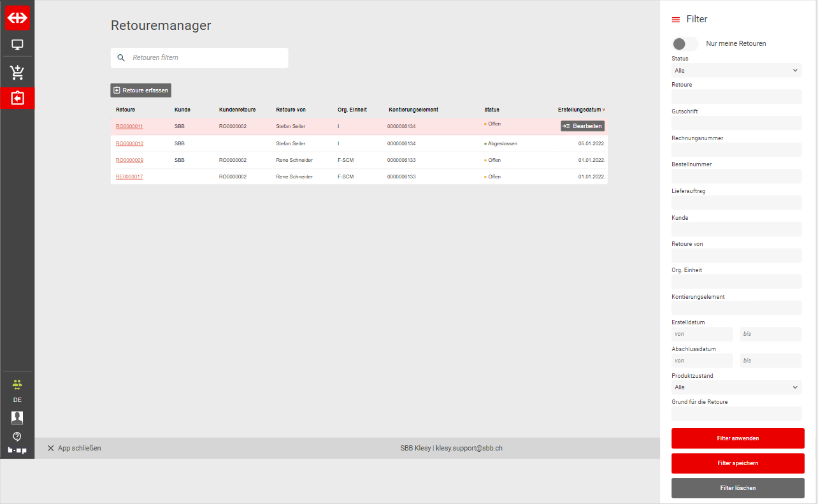Click the Filter anwenden button
Image resolution: width=818 pixels, height=504 pixels.
tap(738, 438)
